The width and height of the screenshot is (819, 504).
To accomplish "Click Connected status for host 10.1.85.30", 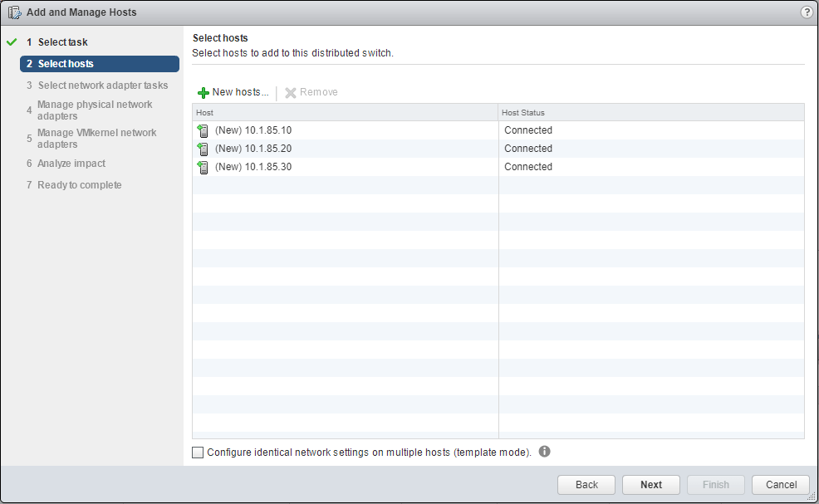I will coord(528,167).
